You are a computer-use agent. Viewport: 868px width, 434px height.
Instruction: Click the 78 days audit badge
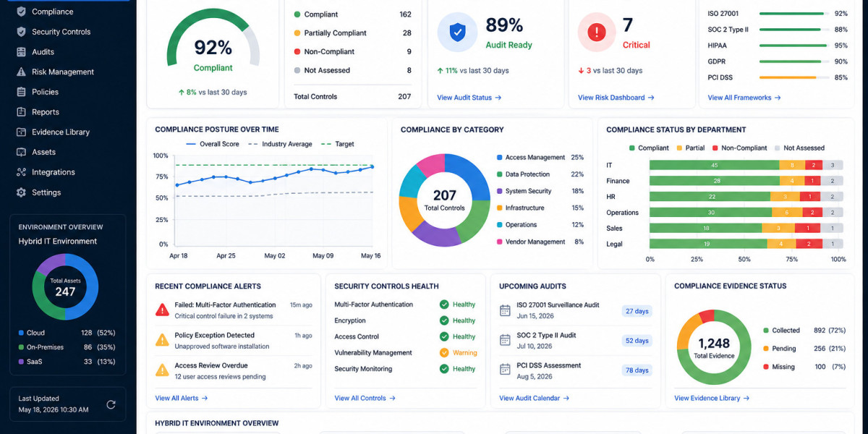tap(637, 370)
